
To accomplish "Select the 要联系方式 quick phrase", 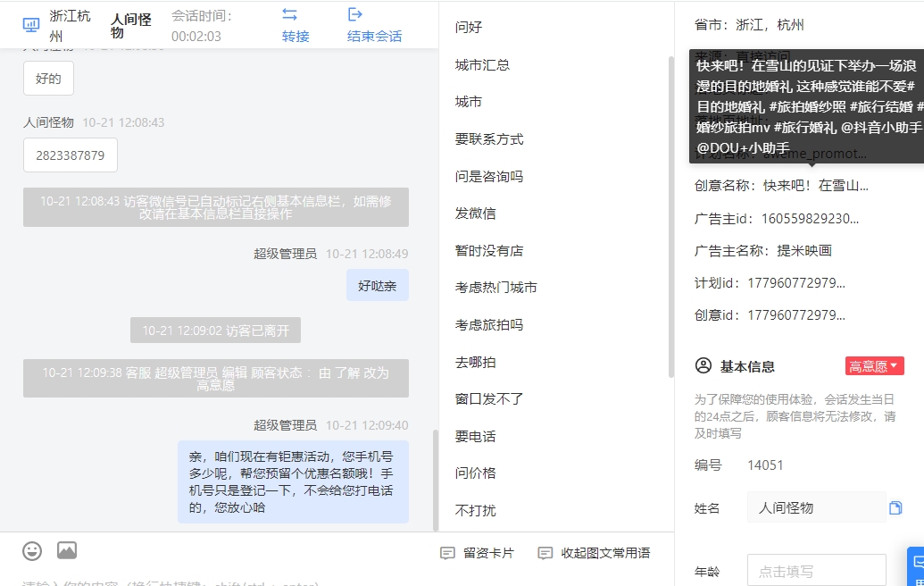I will (x=489, y=139).
